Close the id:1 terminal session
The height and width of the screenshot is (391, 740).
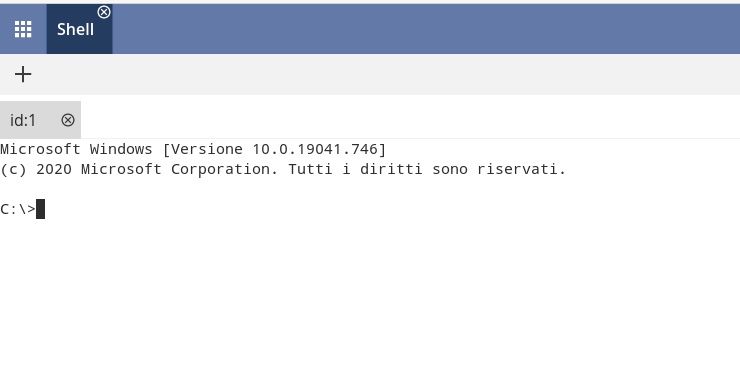coord(68,120)
